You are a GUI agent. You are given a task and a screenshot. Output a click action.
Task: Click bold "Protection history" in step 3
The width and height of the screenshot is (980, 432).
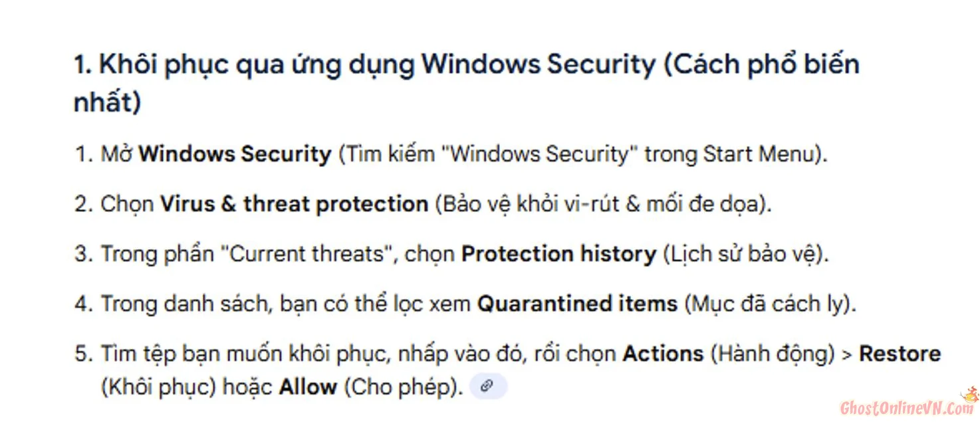pyautogui.click(x=558, y=254)
